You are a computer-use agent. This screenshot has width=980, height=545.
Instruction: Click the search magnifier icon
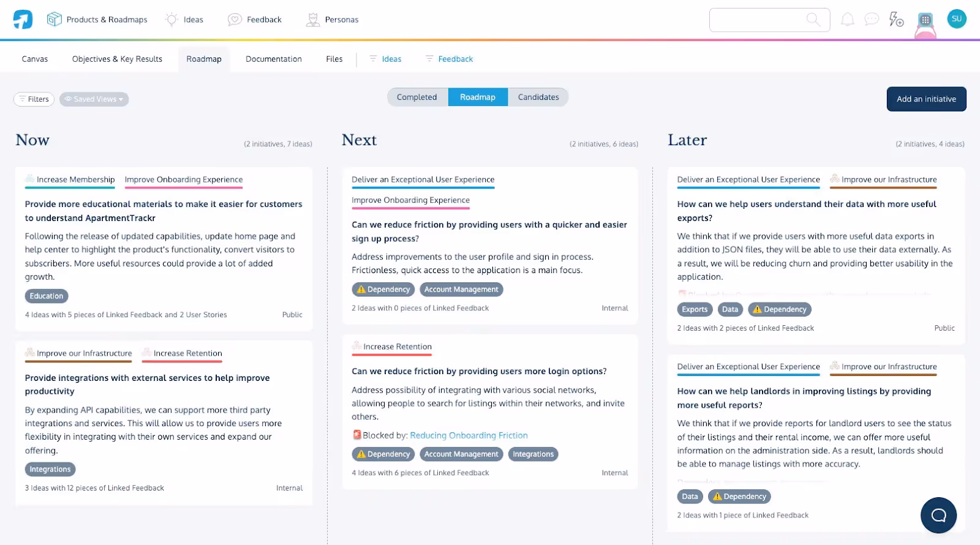(x=813, y=20)
